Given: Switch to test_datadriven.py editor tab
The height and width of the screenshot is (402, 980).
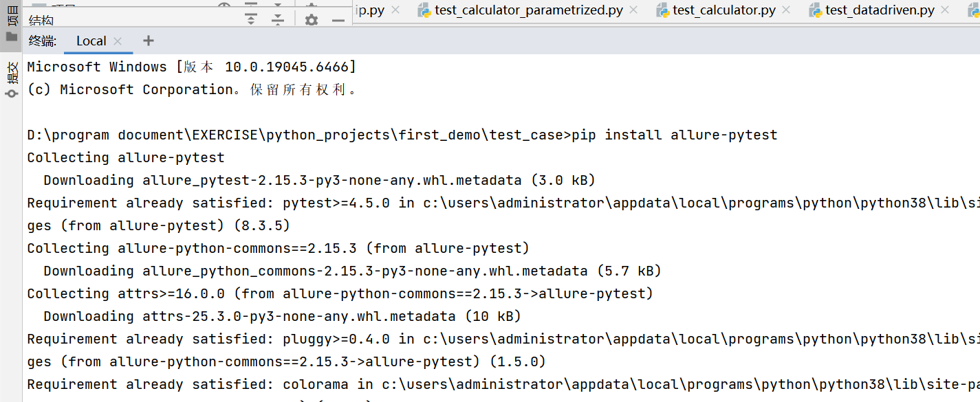Looking at the screenshot, I should point(880,10).
